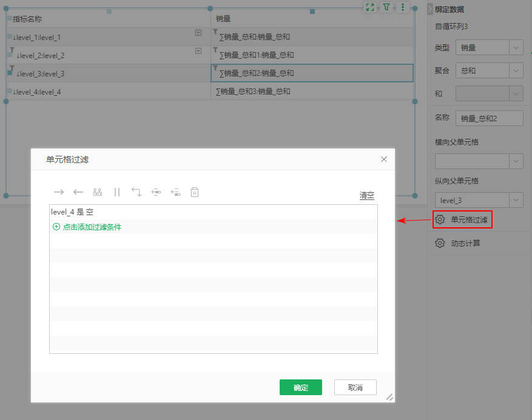Click the gear icon beside 单元格过滤

(x=440, y=219)
